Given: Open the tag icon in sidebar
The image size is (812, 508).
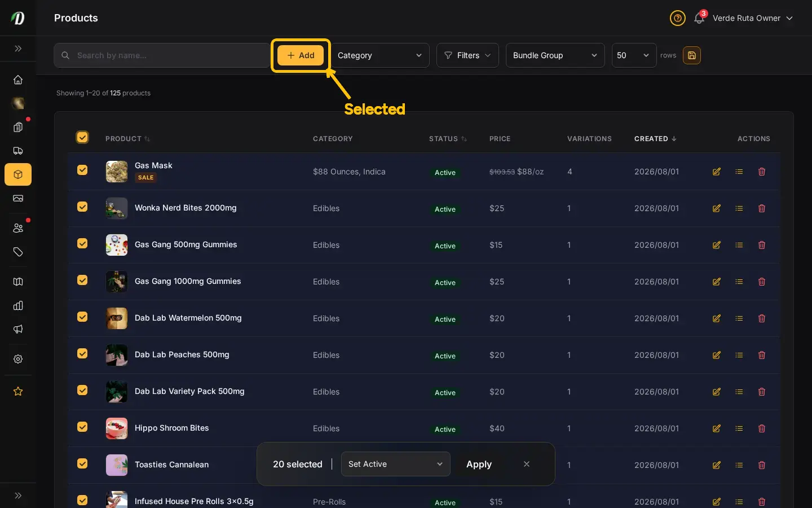Looking at the screenshot, I should pos(18,252).
